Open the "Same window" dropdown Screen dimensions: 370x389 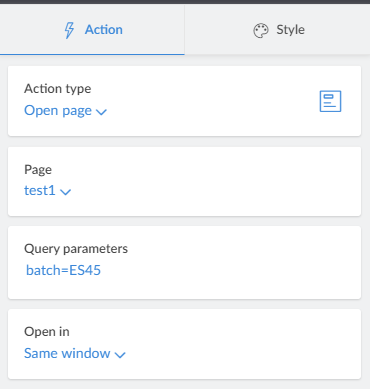[75, 353]
